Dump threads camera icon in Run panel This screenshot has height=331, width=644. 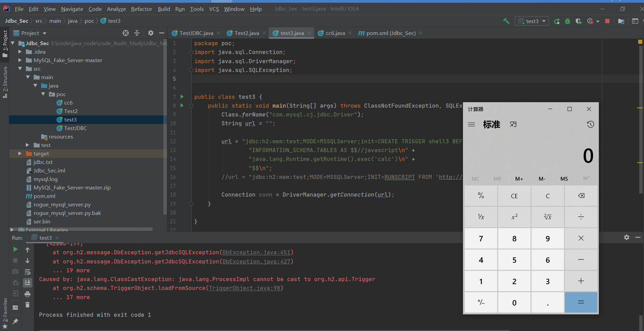(x=15, y=272)
